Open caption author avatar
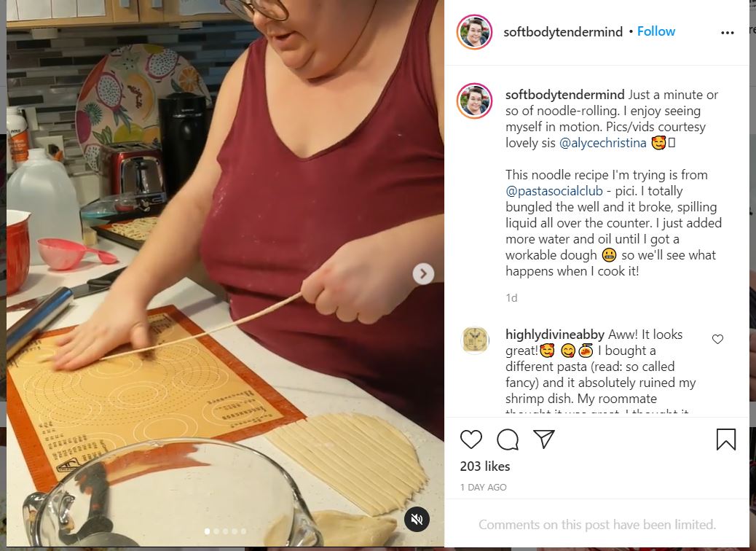756x551 pixels. 474,101
